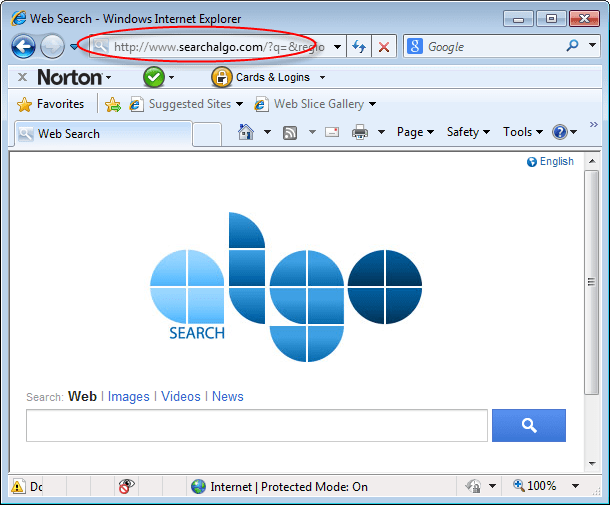The height and width of the screenshot is (505, 610).
Task: Open the Tools menu
Action: 522,132
